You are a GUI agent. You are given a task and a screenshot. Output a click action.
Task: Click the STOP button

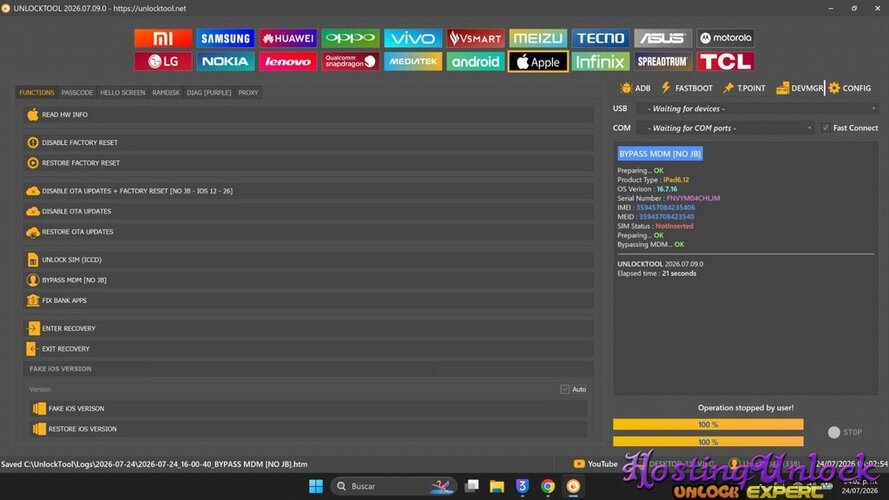click(x=845, y=432)
